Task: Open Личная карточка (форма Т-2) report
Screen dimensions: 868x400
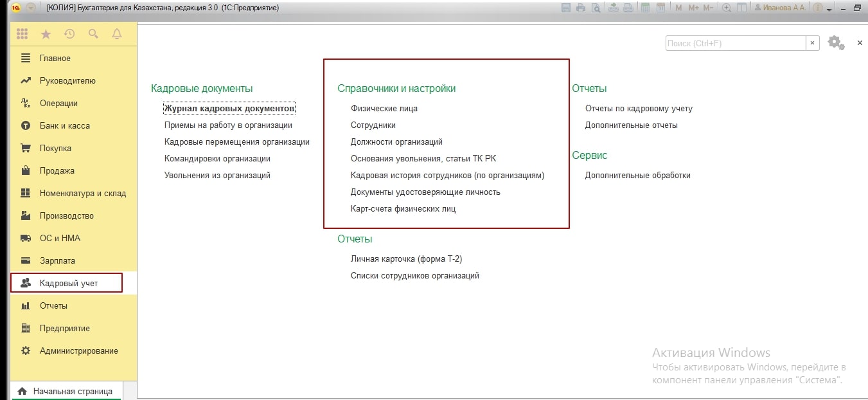Action: [406, 259]
